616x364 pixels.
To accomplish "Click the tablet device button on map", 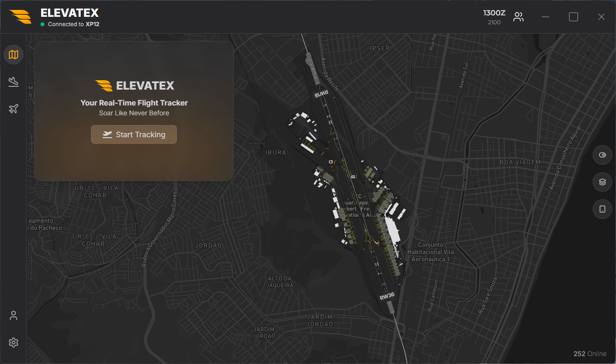I will 602,209.
